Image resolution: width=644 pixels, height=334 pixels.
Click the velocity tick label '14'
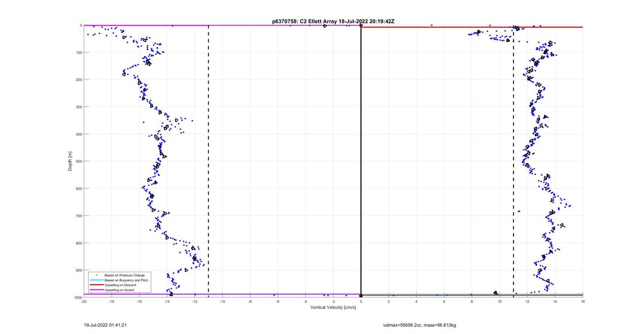pyautogui.click(x=555, y=301)
